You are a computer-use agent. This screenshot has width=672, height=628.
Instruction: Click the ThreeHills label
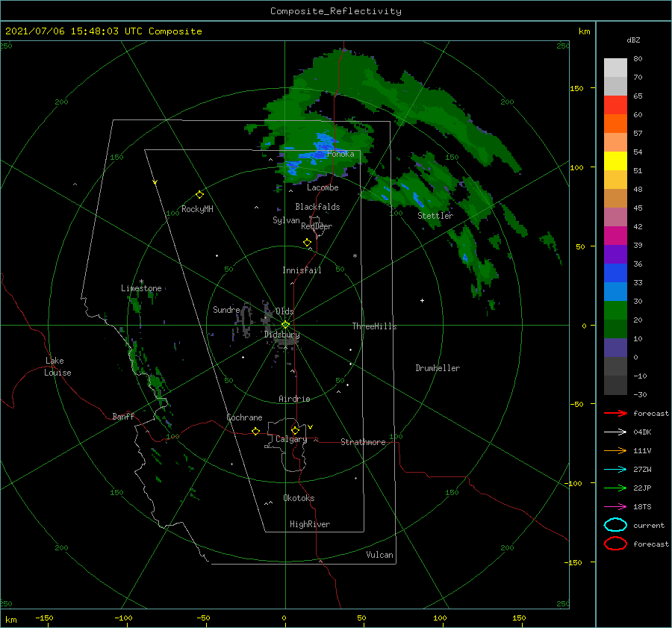(374, 326)
